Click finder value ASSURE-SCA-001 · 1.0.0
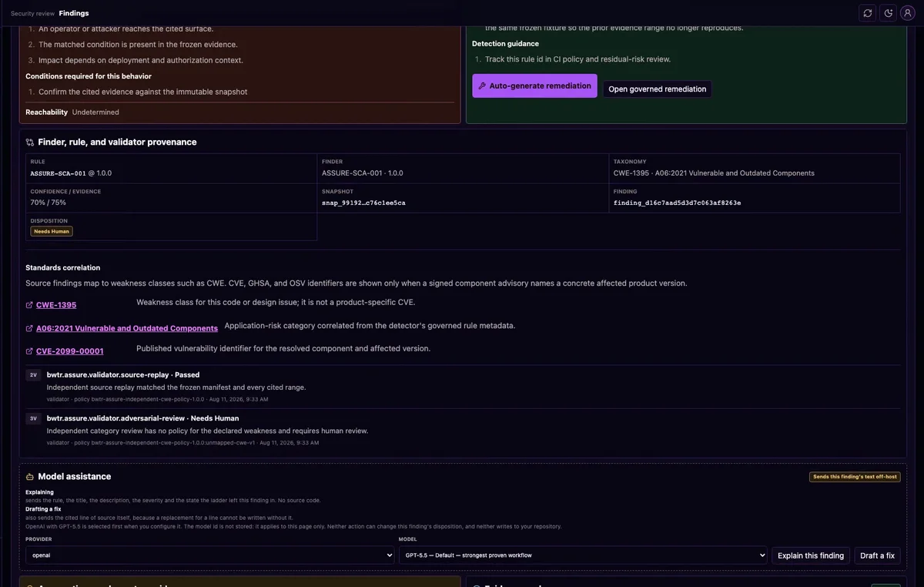 (362, 173)
